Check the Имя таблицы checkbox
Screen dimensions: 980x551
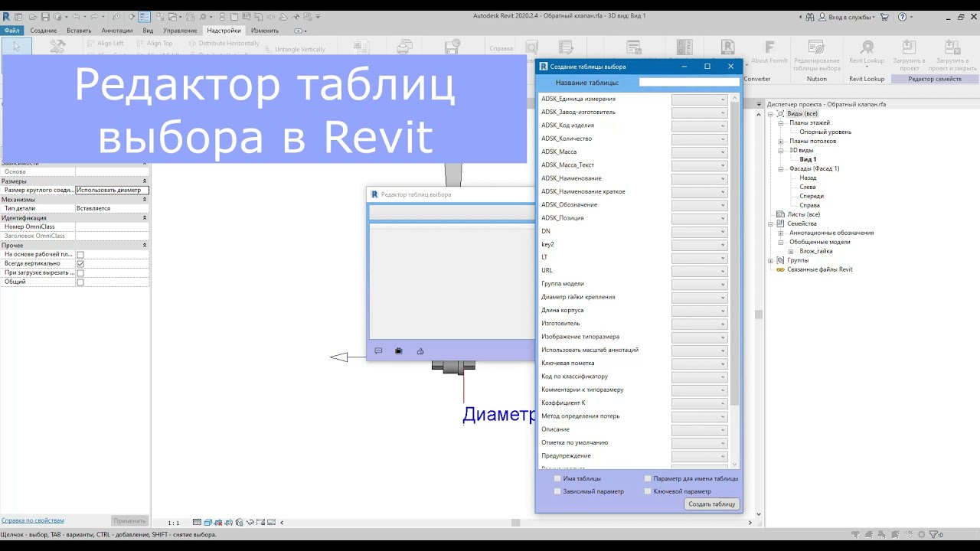(557, 478)
